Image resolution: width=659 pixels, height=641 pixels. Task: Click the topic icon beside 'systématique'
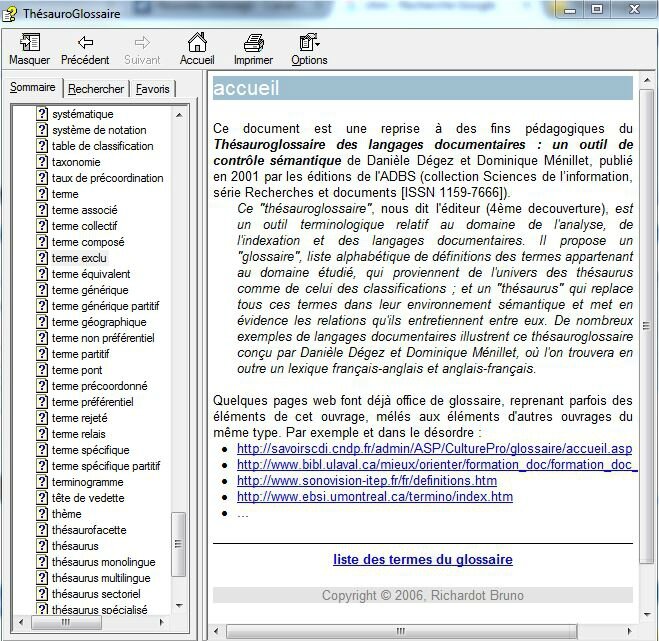click(x=42, y=113)
